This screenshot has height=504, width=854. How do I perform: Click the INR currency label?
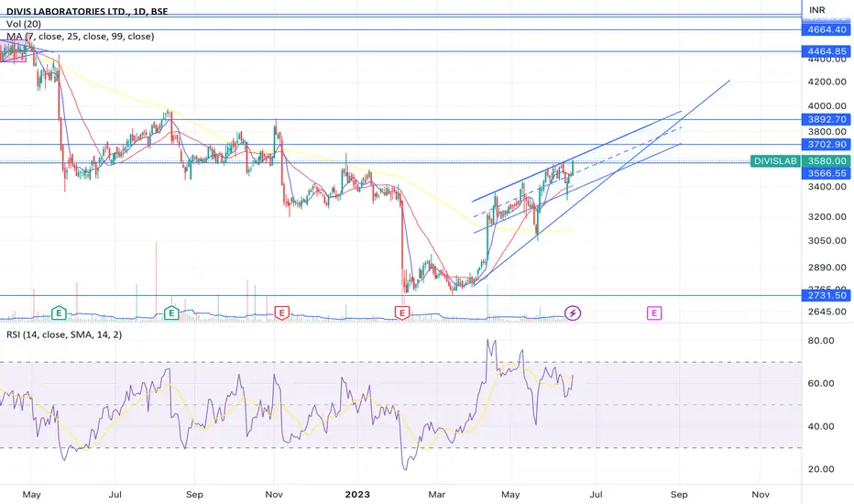(817, 10)
